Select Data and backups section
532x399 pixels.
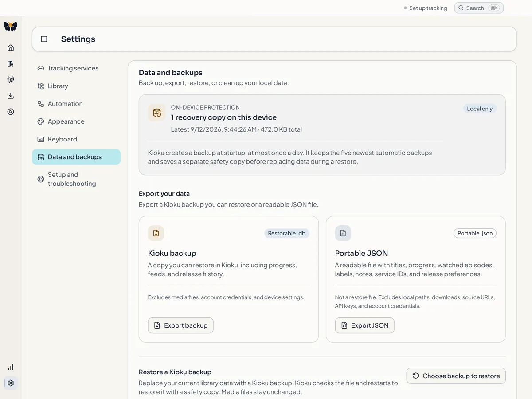[x=76, y=157]
